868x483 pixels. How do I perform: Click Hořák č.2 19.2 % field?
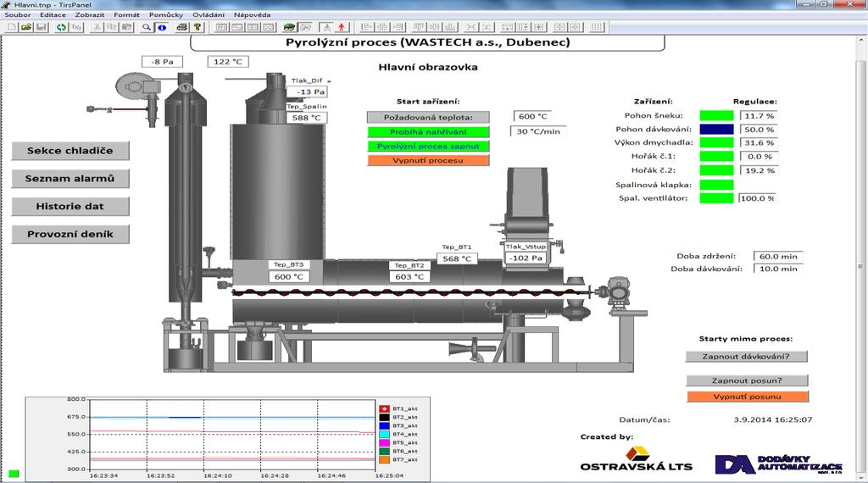pos(759,170)
